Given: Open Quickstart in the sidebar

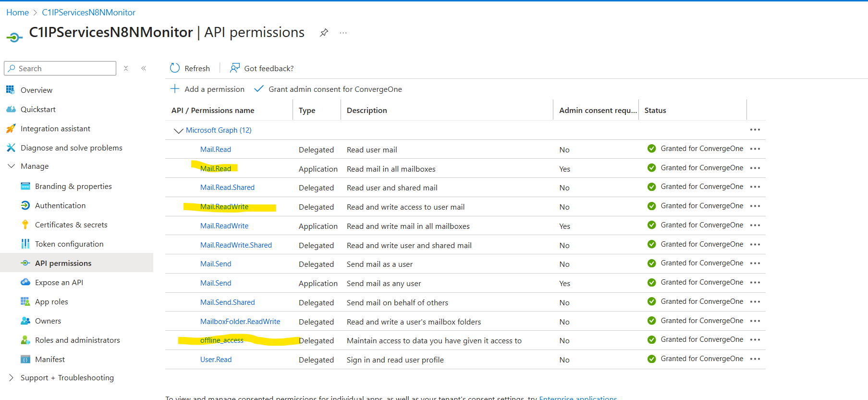Looking at the screenshot, I should tap(38, 109).
